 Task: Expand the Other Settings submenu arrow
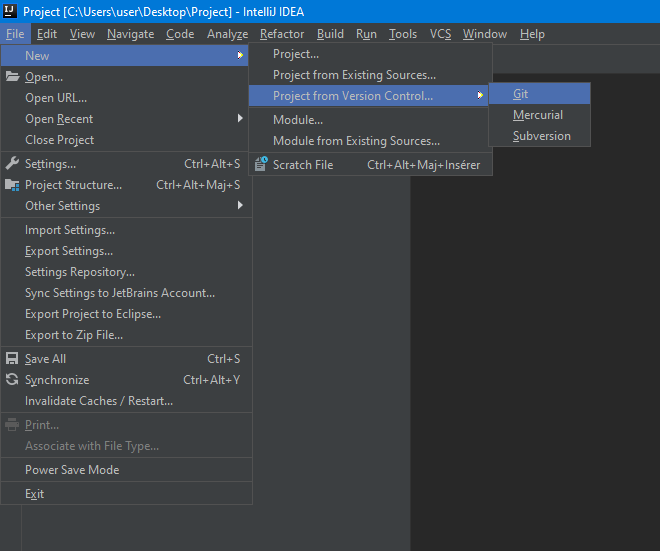[240, 205]
